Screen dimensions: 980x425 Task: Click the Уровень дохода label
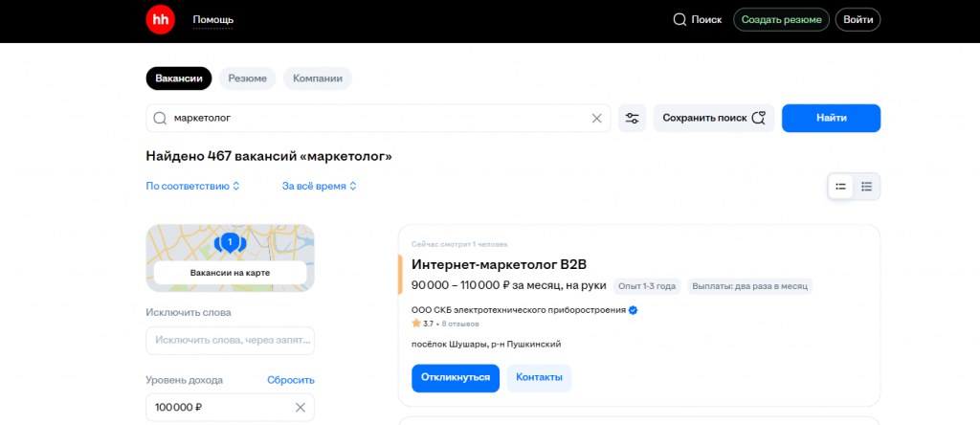185,380
